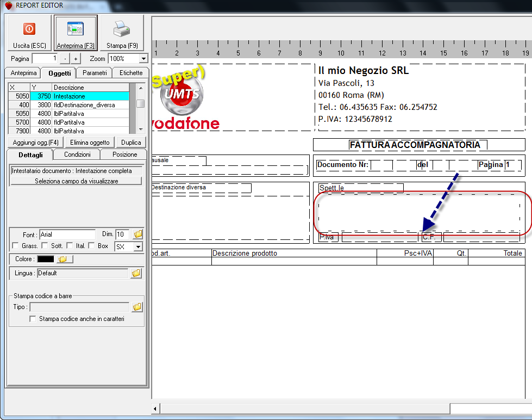The height and width of the screenshot is (420, 532).
Task: Select the Pagina label on report
Action: (490, 164)
